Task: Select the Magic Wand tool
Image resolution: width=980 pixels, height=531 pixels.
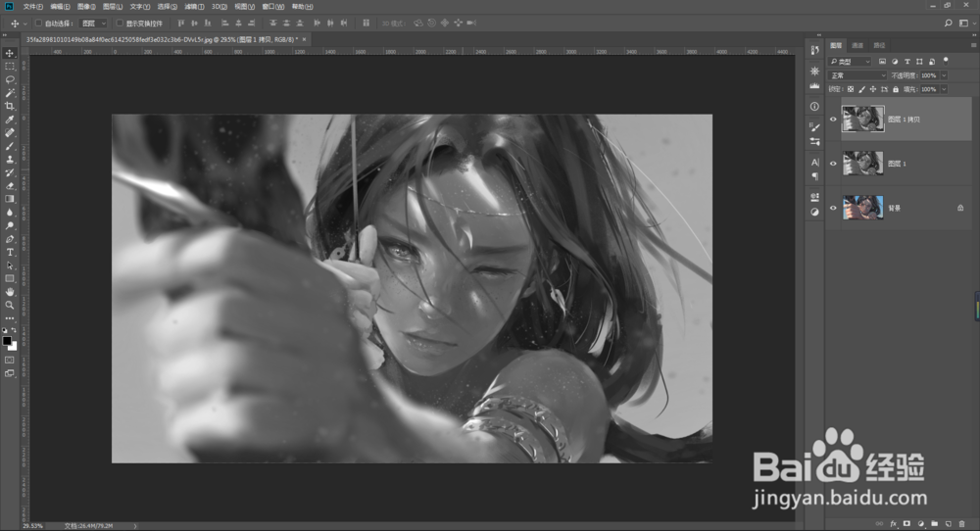Action: [x=10, y=92]
